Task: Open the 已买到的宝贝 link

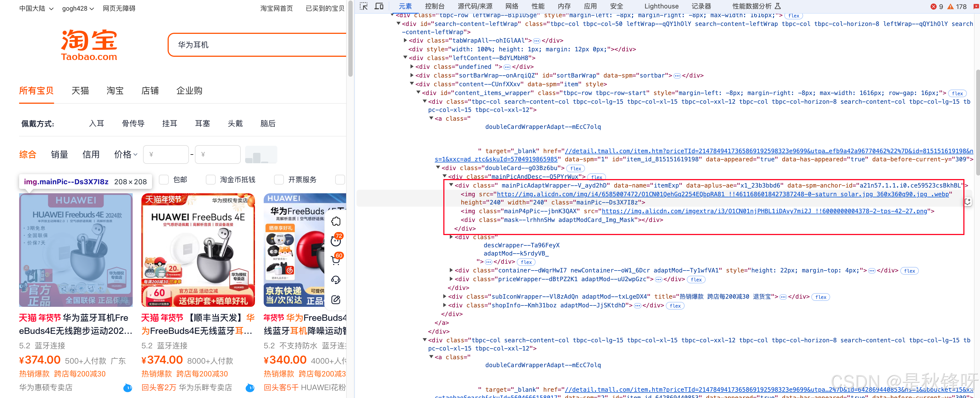Action: pyautogui.click(x=325, y=8)
